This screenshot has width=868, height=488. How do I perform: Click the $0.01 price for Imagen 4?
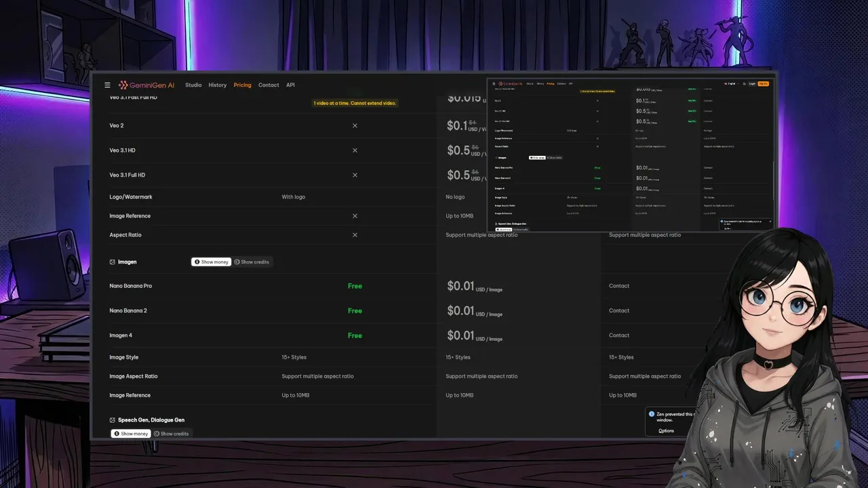(x=460, y=335)
